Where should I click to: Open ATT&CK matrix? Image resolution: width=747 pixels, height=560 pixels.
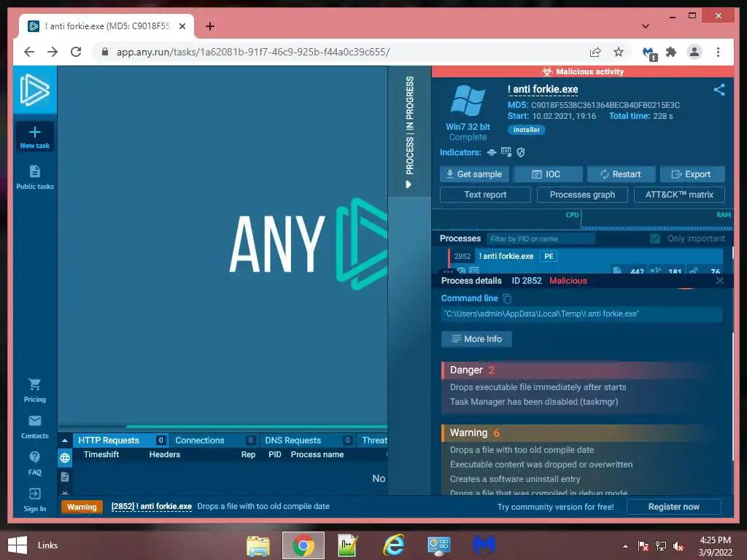(x=679, y=195)
